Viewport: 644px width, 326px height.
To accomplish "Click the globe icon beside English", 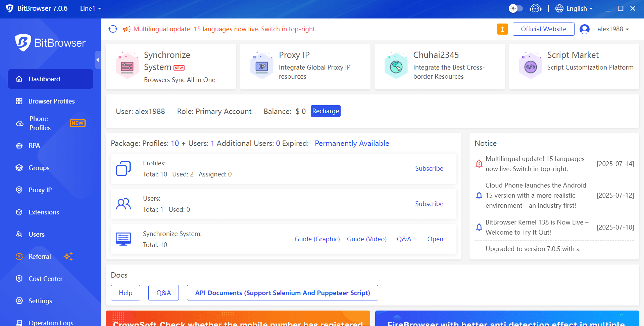I will [x=559, y=8].
